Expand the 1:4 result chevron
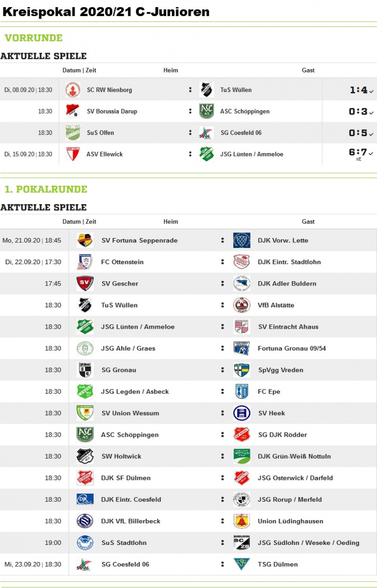This screenshot has height=588, width=377. pos(371,91)
